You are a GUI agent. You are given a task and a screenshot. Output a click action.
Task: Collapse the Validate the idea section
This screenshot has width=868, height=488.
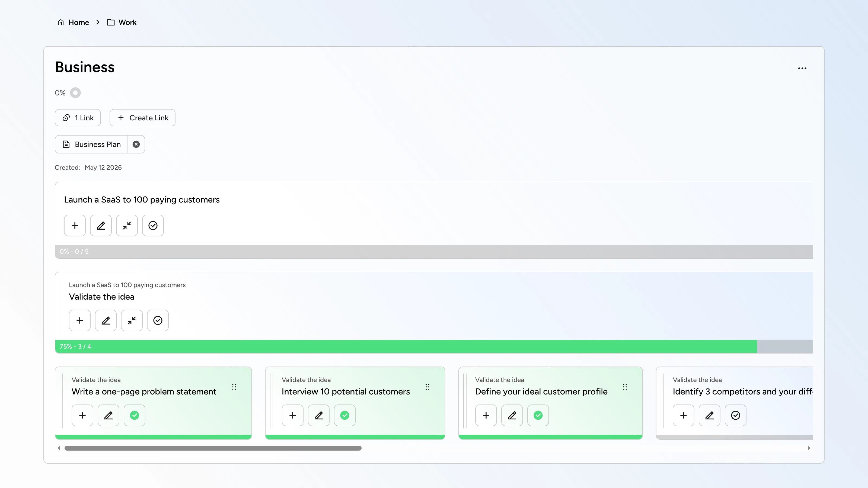[x=132, y=320]
